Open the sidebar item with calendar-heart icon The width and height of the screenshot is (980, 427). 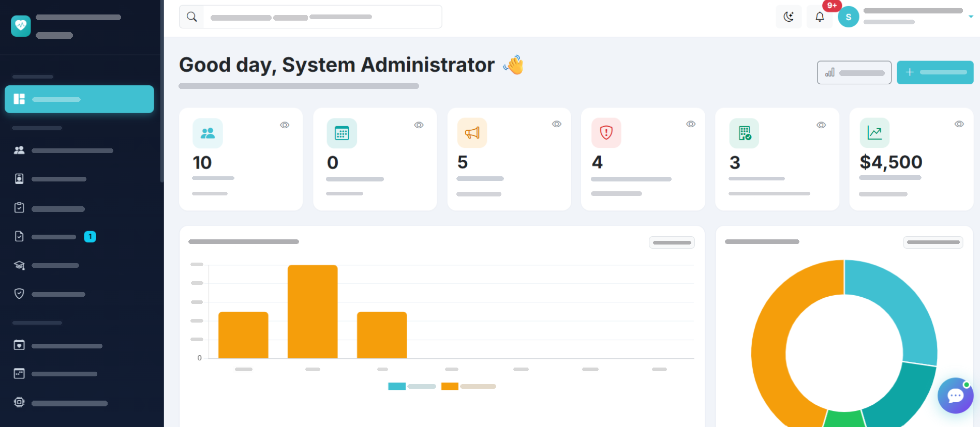[x=79, y=345]
